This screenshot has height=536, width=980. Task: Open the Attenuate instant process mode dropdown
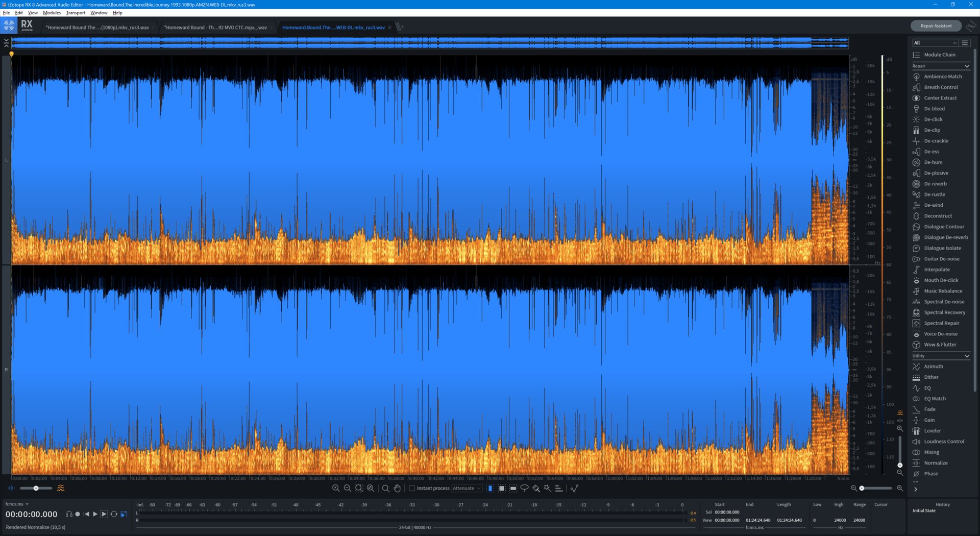coord(467,489)
